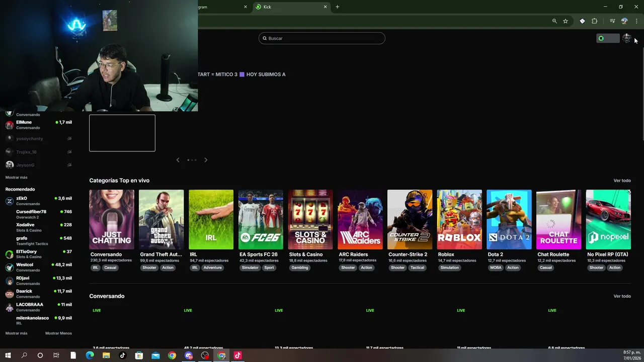
Task: Open Just Chatting category thumbnail
Action: [x=112, y=219]
